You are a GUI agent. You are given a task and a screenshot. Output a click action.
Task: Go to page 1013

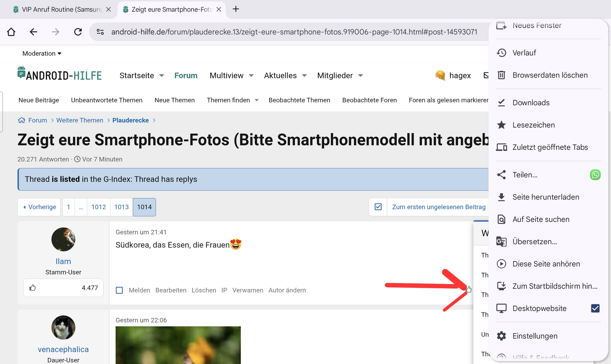(x=121, y=207)
